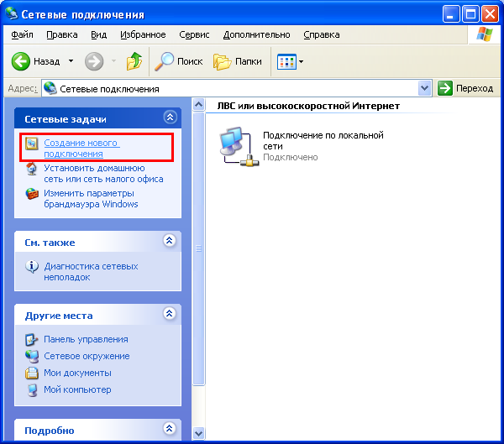
Task: Open the Правка menu
Action: [x=62, y=34]
